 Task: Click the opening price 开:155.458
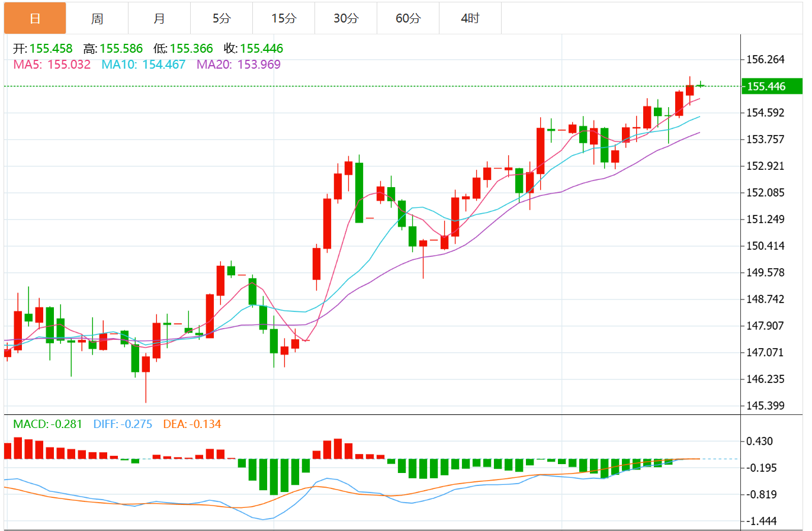tap(43, 49)
